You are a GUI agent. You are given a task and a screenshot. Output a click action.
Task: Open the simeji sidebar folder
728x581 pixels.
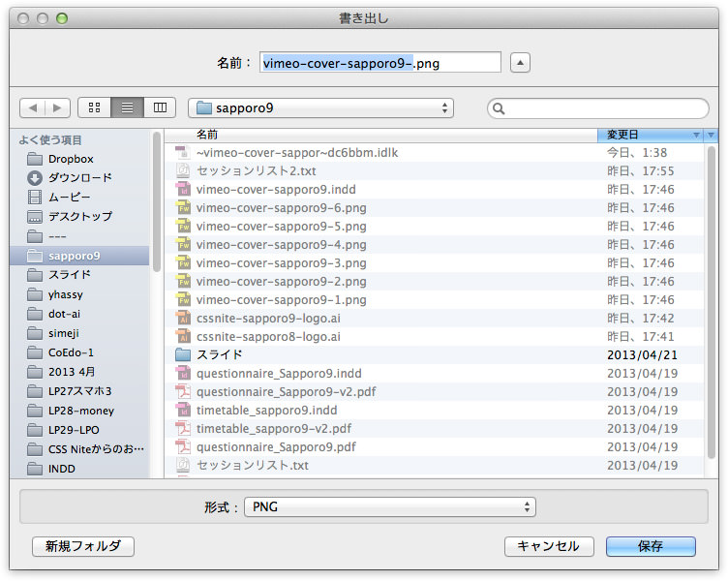tap(79, 333)
